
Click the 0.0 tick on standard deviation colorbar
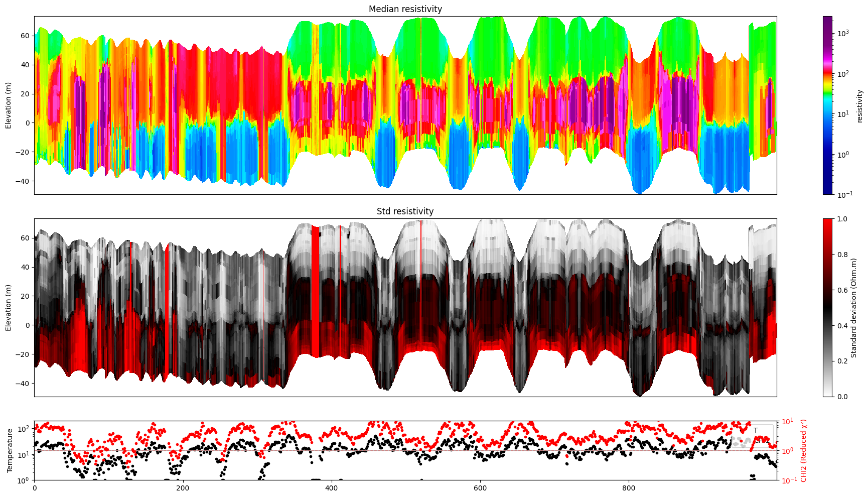[x=842, y=397]
